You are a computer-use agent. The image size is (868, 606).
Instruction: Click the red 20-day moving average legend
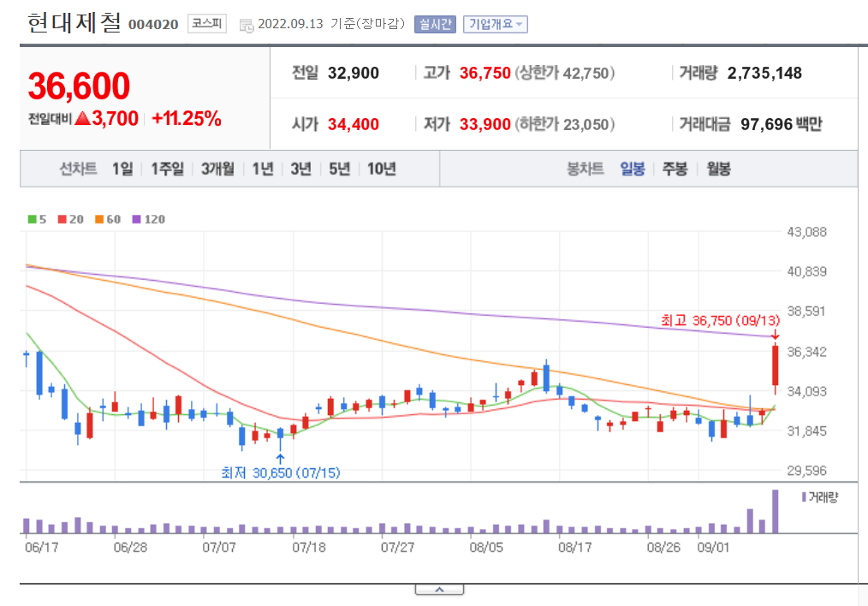tap(71, 219)
